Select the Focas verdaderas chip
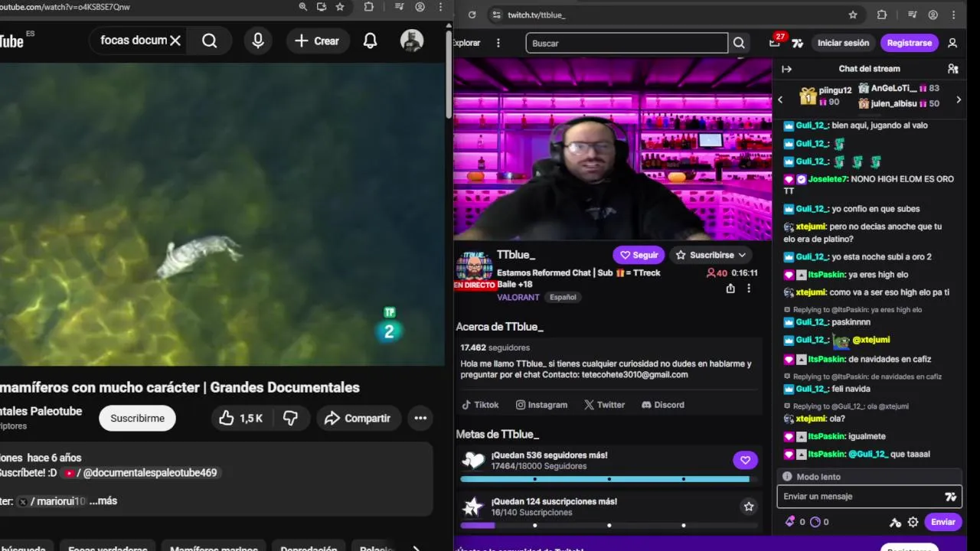This screenshot has width=980, height=551. point(108,549)
